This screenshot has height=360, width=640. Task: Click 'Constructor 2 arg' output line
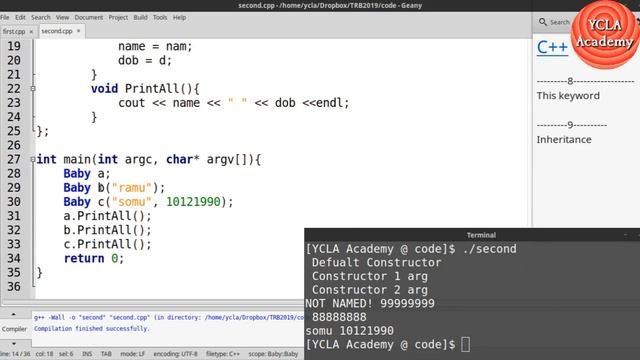click(x=370, y=290)
